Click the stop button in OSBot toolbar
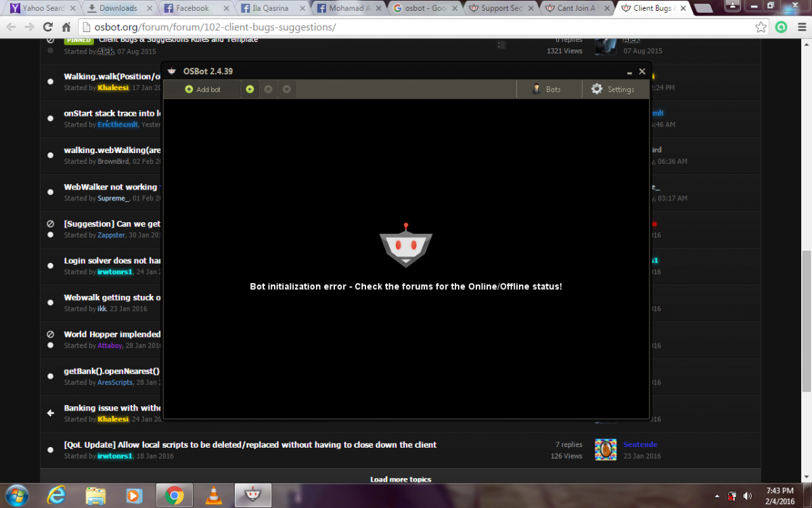The height and width of the screenshot is (508, 812). click(287, 89)
